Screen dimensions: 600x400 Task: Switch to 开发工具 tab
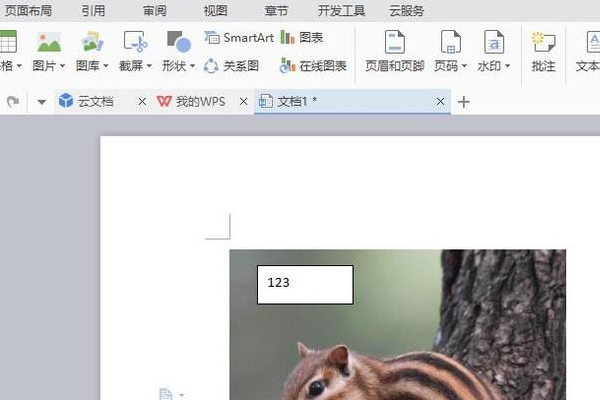pyautogui.click(x=341, y=11)
